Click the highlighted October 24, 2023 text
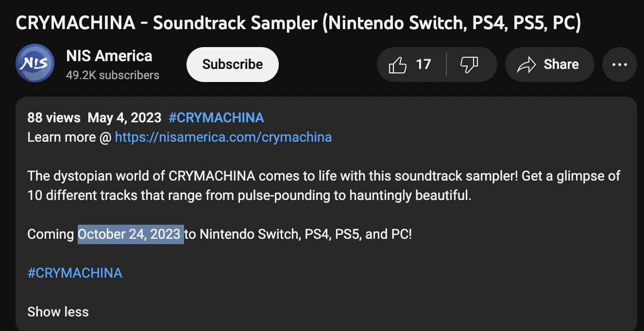644x331 pixels. coord(130,234)
